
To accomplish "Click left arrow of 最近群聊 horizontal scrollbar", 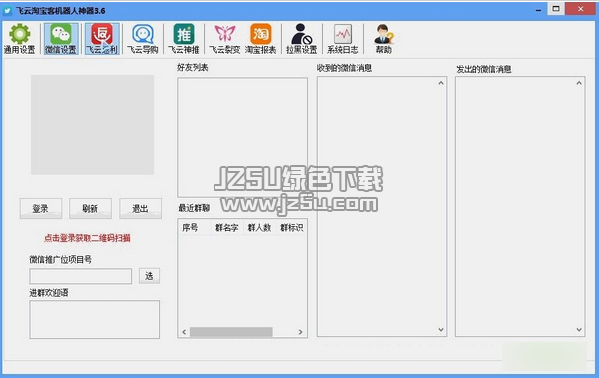I will (x=184, y=332).
